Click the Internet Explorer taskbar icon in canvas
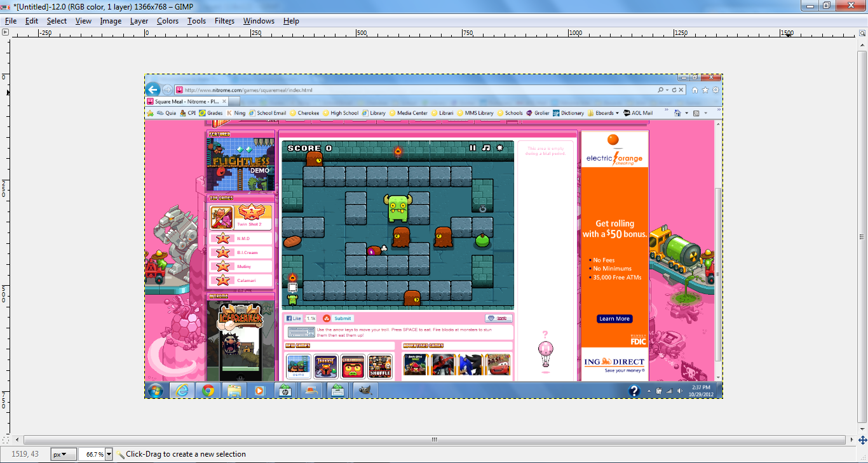The height and width of the screenshot is (463, 868). (x=182, y=391)
